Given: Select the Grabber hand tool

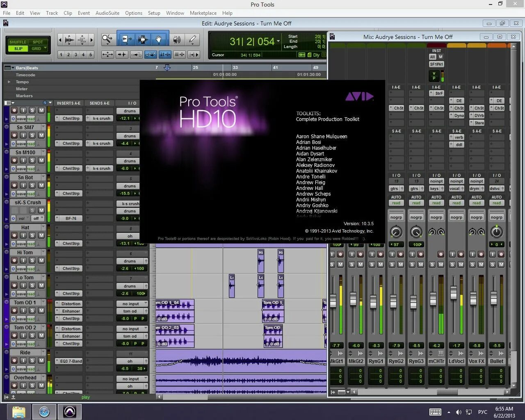Looking at the screenshot, I should pyautogui.click(x=159, y=39).
